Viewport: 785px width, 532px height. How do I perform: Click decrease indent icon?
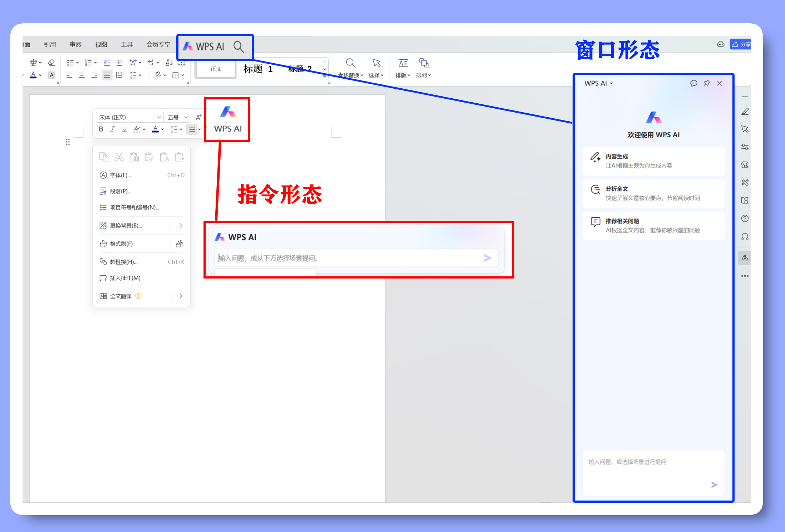pos(107,63)
